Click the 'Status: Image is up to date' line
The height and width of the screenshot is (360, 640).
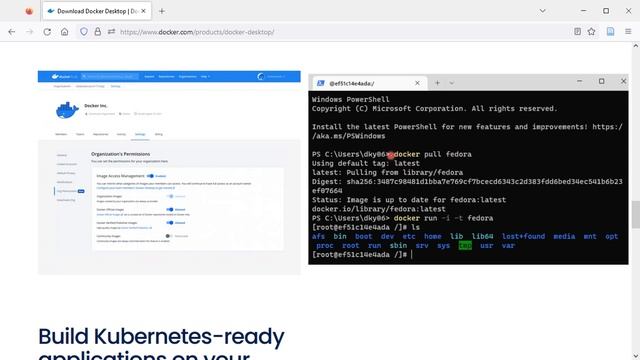[x=409, y=200]
